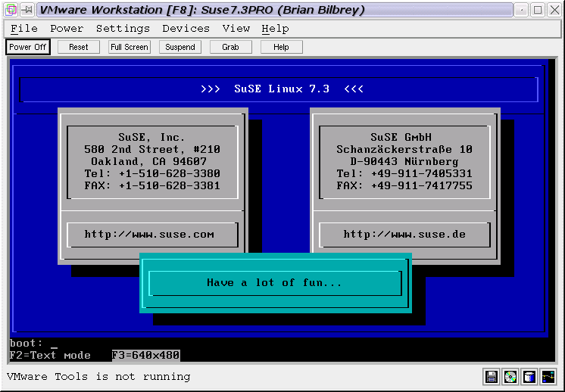This screenshot has height=392, width=565.
Task: Expand the Settings menu
Action: [123, 29]
